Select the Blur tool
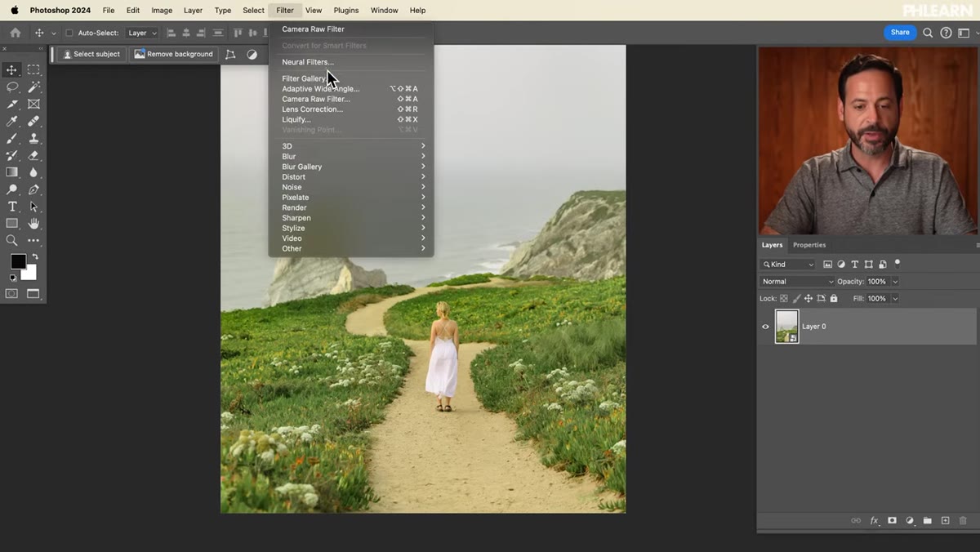 click(33, 172)
